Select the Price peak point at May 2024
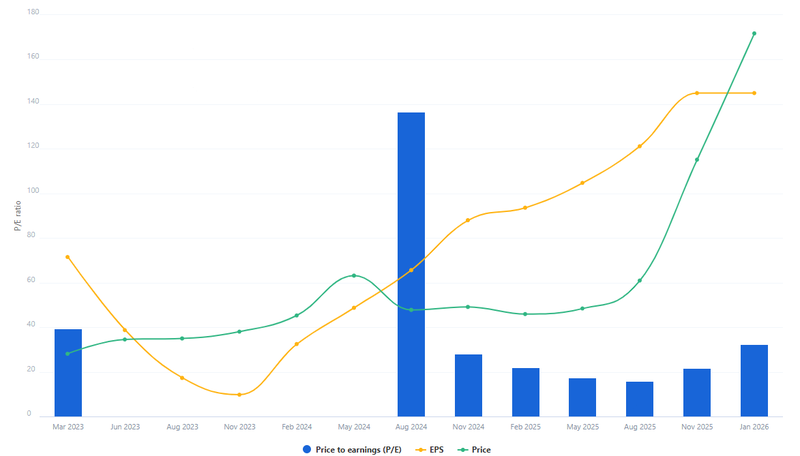The image size is (800, 456). (354, 276)
